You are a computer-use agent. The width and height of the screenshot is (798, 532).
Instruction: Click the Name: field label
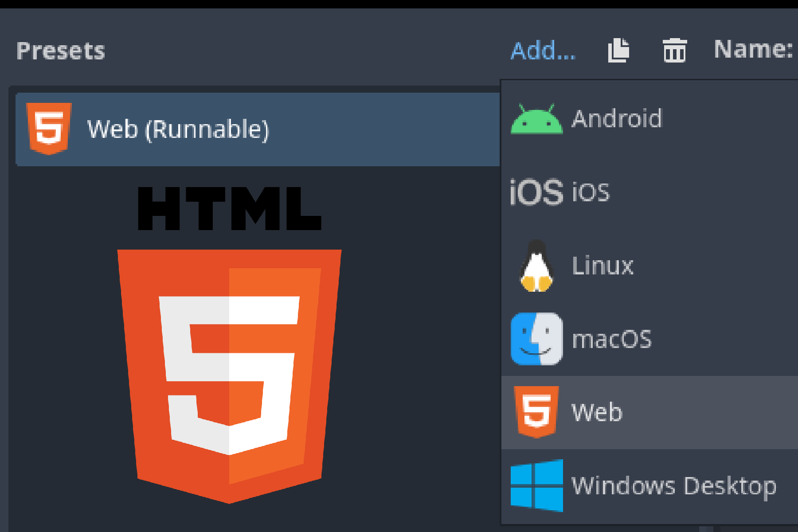click(x=753, y=50)
